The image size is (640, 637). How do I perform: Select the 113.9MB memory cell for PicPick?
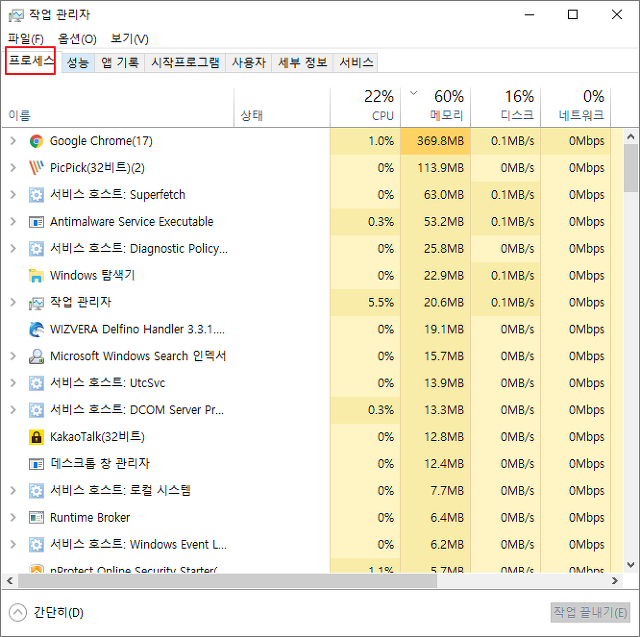pyautogui.click(x=436, y=168)
